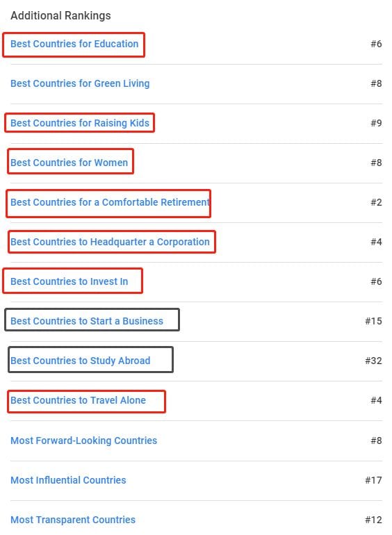The width and height of the screenshot is (392, 535).
Task: Open Best Countries for Education link
Action: 74,44
